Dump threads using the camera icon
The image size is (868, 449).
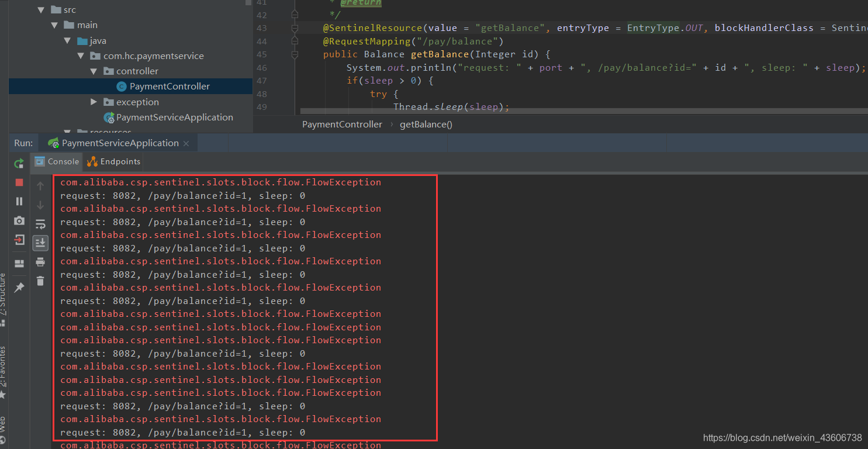coord(19,220)
